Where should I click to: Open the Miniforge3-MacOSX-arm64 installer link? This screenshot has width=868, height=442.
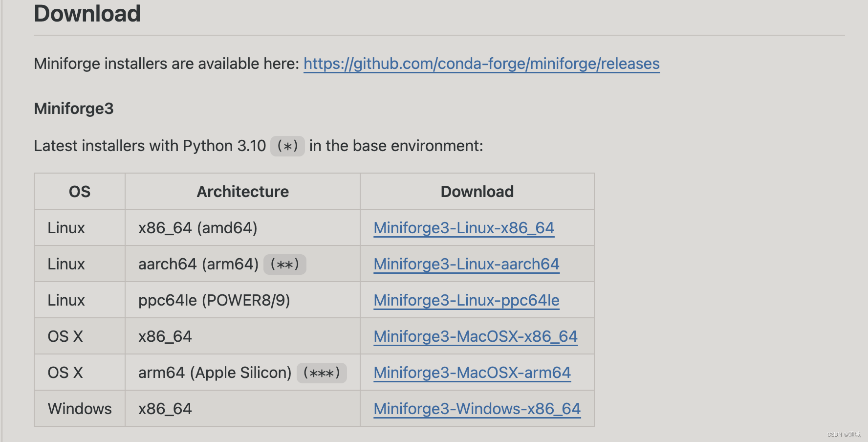(x=472, y=373)
